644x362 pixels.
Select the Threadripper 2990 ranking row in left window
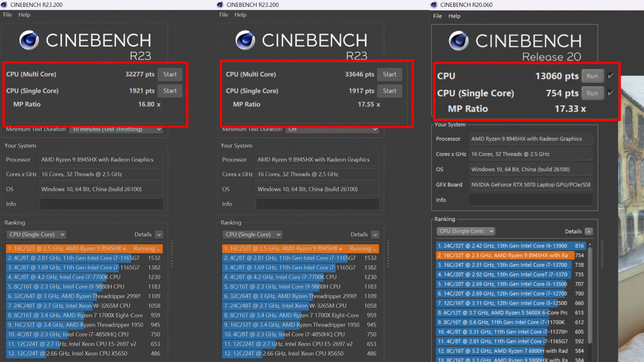(x=84, y=296)
